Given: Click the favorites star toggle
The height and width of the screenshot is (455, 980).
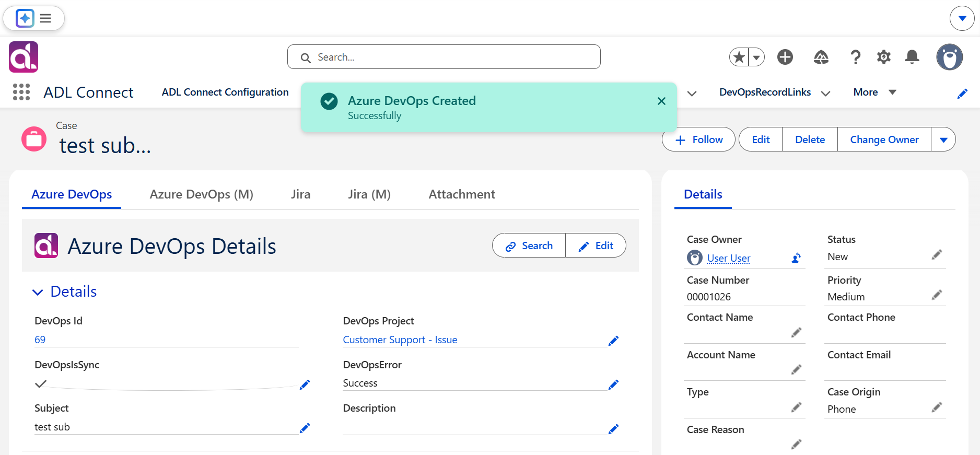Looking at the screenshot, I should click(739, 57).
